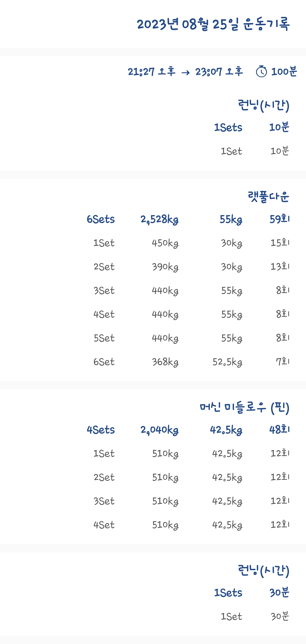Screen dimensions: 306x644
Task: Tap the 52.5kg weight value
Action: click(227, 362)
